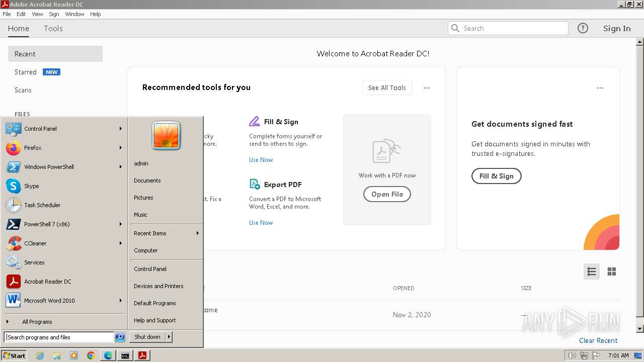Open Chrome from the taskbar
Screen dimensions: 644x362
(91, 355)
